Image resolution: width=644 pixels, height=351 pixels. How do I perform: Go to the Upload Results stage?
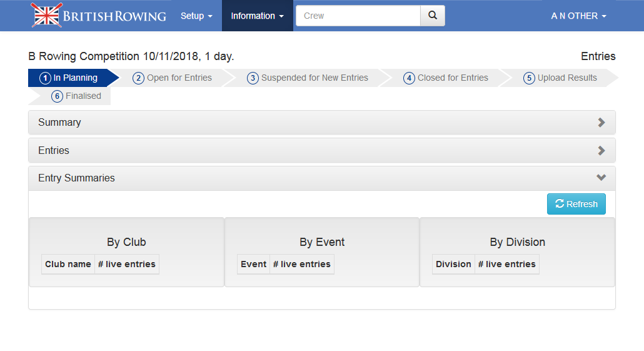coord(560,78)
